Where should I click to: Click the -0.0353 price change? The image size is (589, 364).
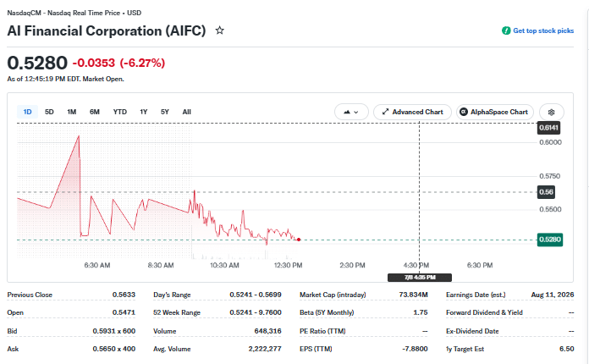(94, 63)
